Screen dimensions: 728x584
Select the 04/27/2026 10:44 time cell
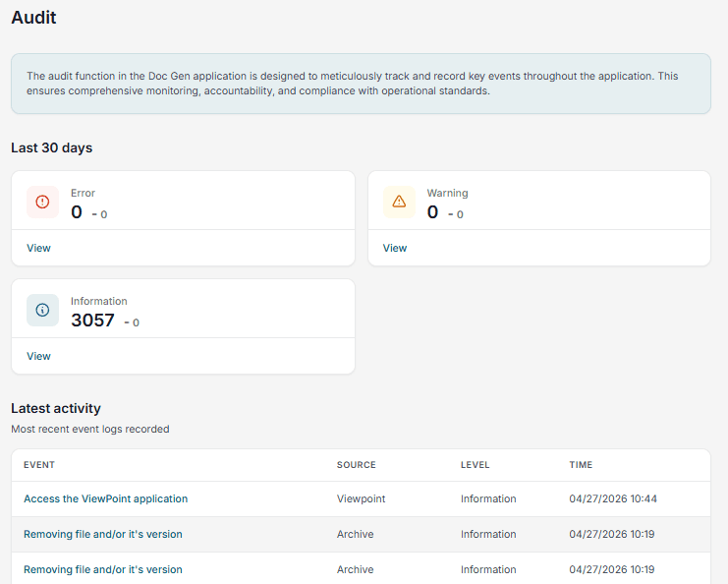(x=613, y=498)
